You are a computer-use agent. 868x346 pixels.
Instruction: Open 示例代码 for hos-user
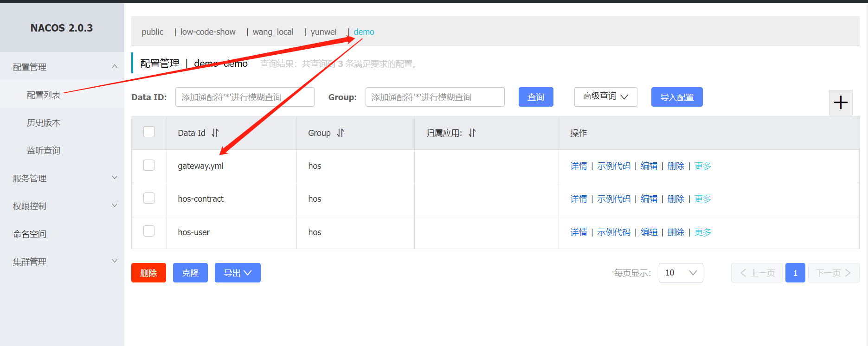point(614,232)
